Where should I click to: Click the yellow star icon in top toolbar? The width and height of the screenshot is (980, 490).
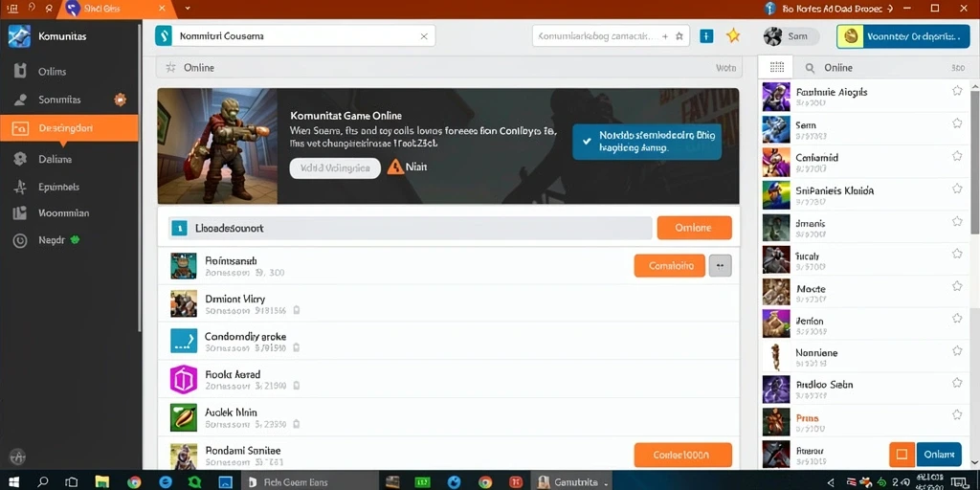click(732, 35)
